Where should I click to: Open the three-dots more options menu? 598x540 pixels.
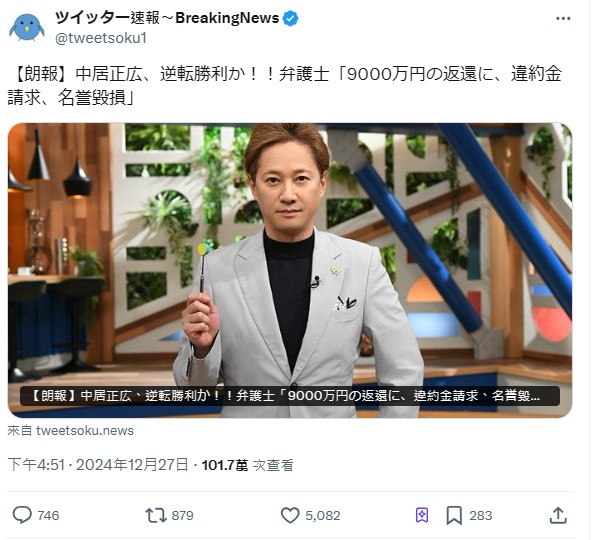coord(563,18)
